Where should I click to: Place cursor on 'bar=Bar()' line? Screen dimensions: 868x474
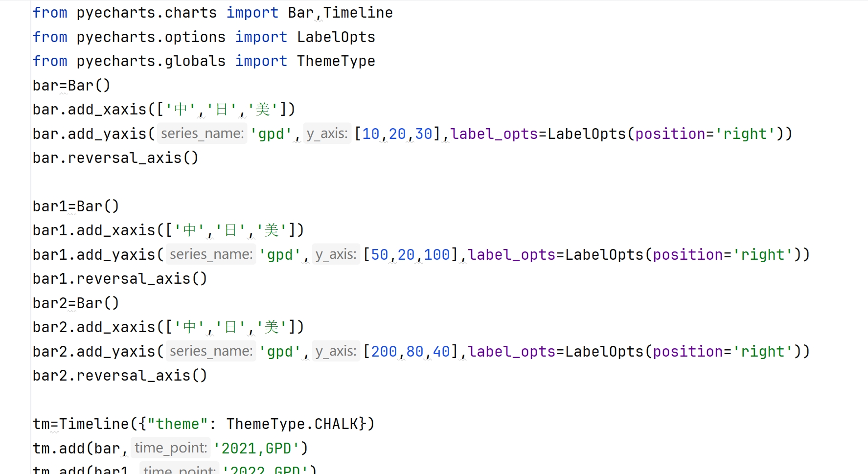click(71, 86)
